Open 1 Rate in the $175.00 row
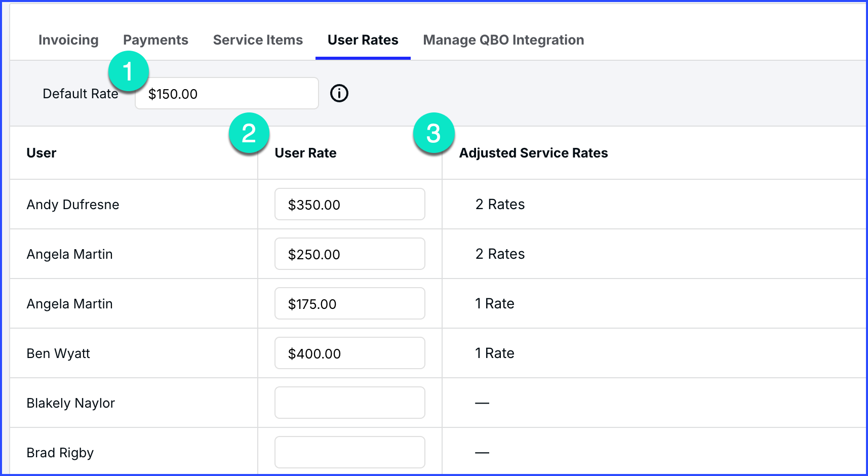Image resolution: width=868 pixels, height=476 pixels. [494, 304]
